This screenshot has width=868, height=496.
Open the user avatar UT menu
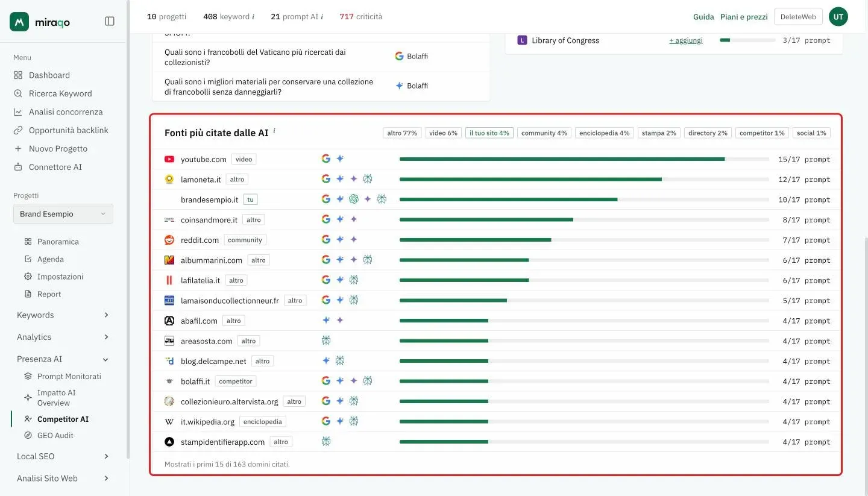click(x=838, y=17)
